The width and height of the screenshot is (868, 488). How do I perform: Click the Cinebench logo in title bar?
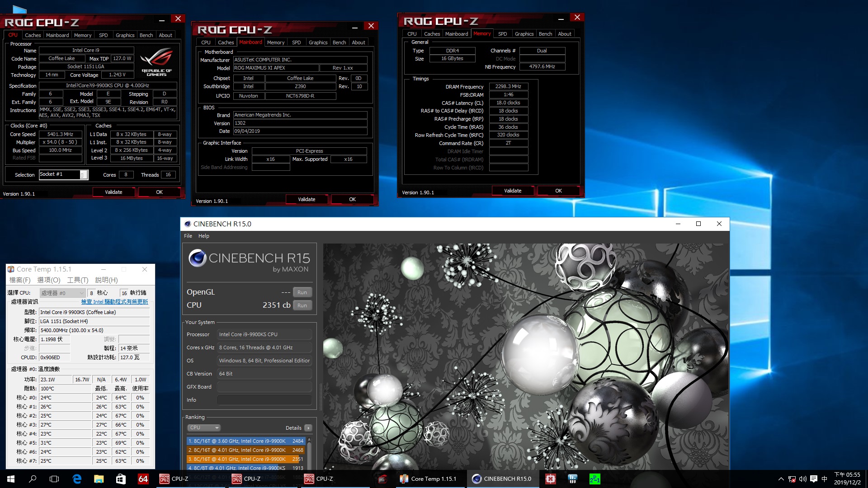188,224
